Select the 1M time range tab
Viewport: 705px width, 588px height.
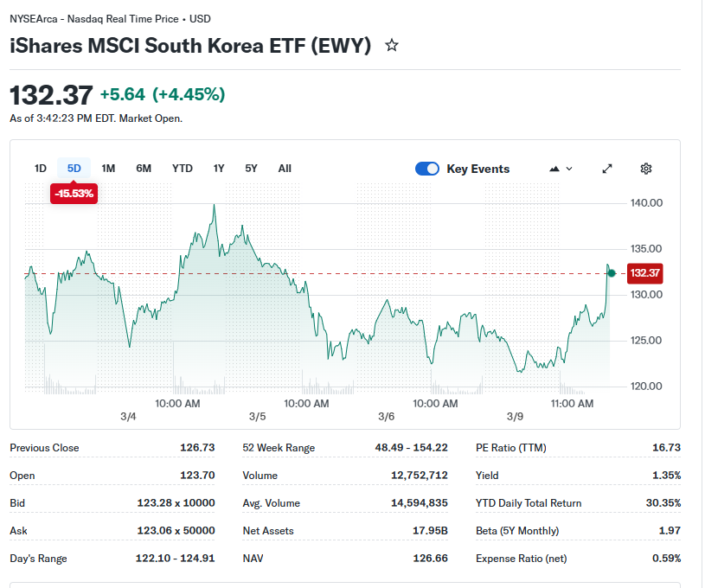pos(108,169)
